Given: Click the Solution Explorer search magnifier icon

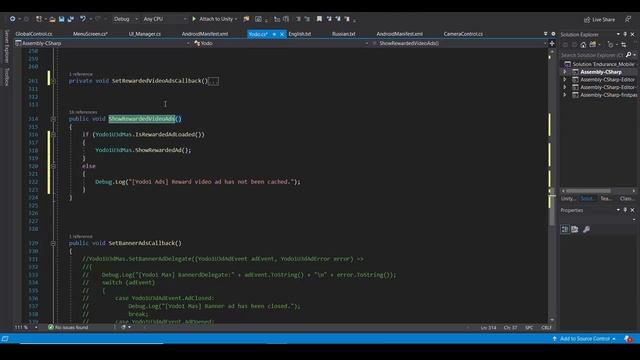Looking at the screenshot, I should (x=629, y=55).
